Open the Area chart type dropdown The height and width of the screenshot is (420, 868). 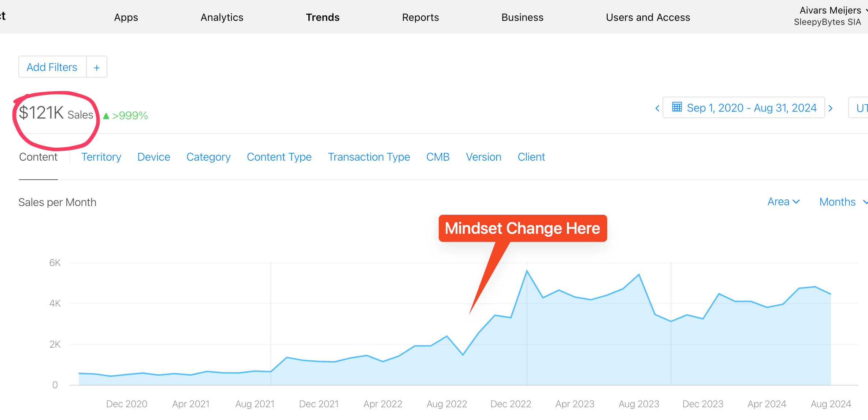point(783,202)
